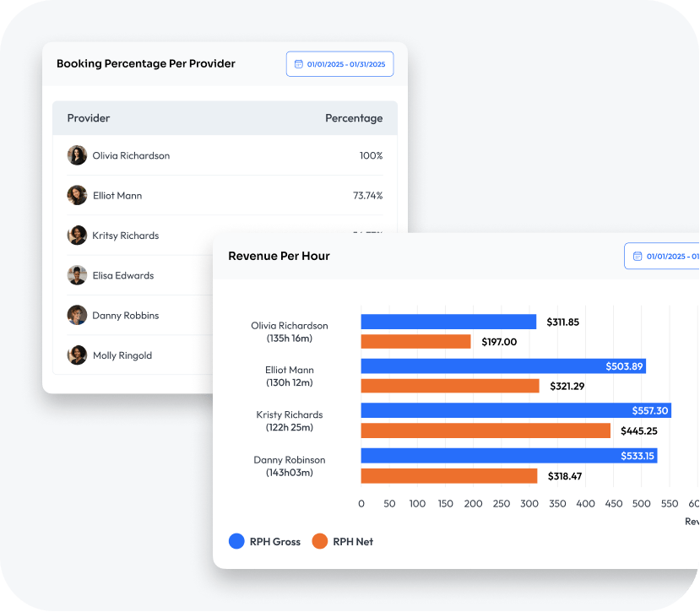Select the Elliot Mann provider name
The width and height of the screenshot is (700, 612).
pos(117,195)
